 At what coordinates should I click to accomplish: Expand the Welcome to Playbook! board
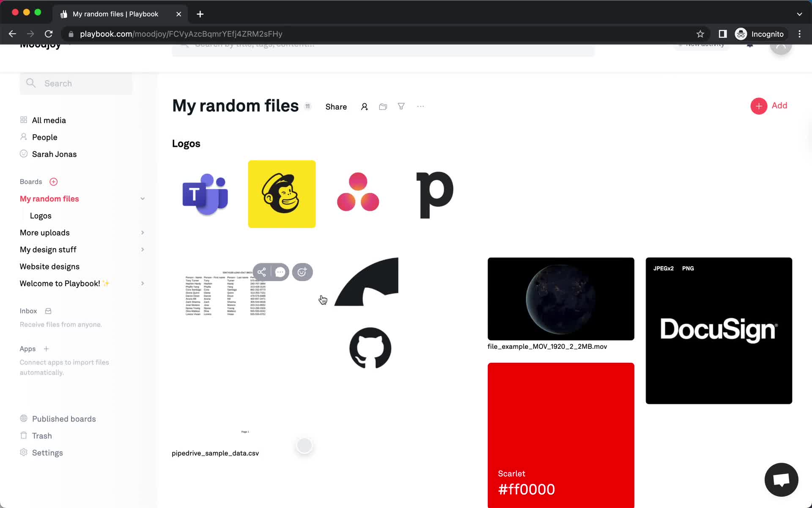tap(142, 283)
